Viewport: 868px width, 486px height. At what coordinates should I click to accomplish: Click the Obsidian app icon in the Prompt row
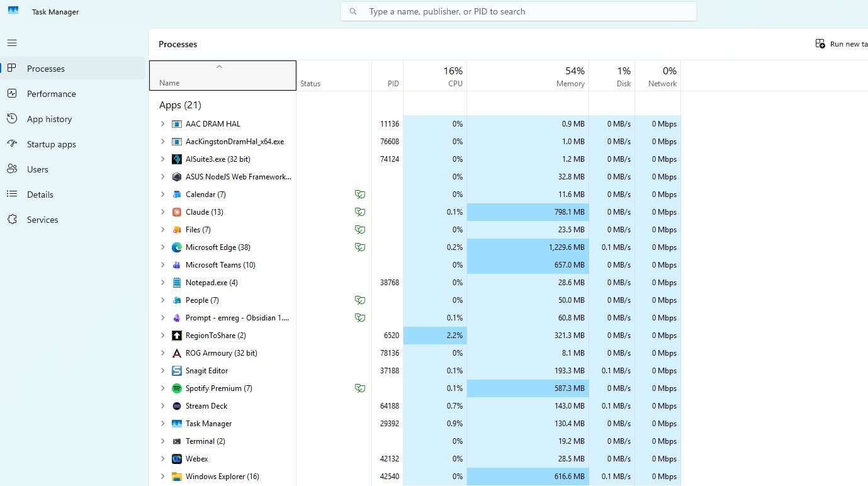pyautogui.click(x=177, y=318)
